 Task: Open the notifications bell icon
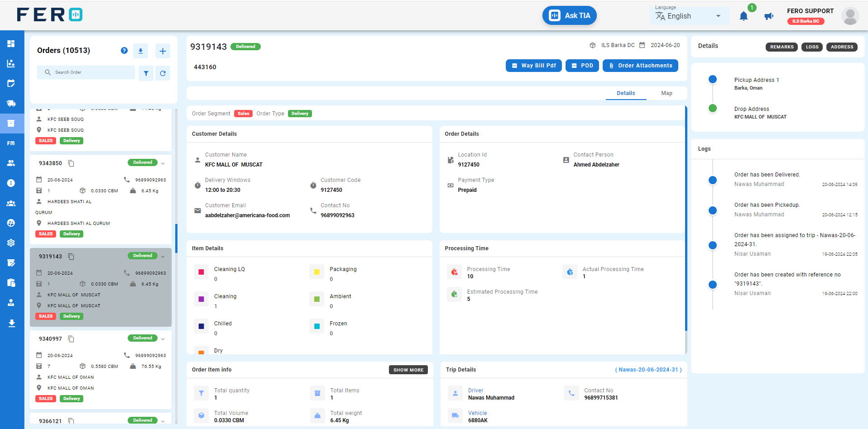point(743,16)
